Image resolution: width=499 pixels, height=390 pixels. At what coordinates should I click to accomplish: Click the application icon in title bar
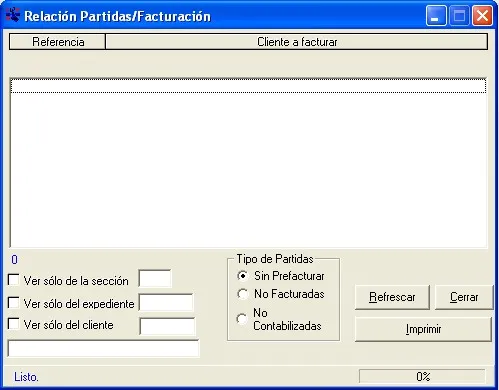(13, 14)
